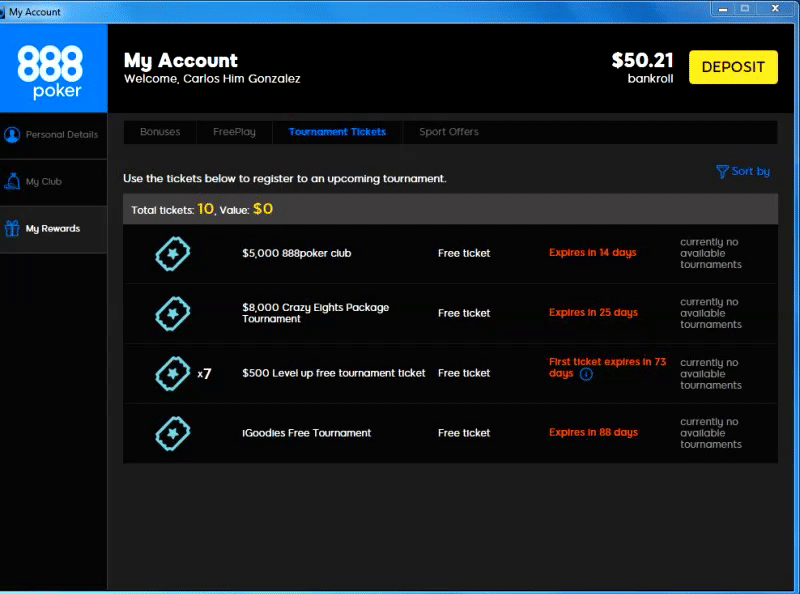This screenshot has width=800, height=594.
Task: Click no available tournaments in Crazy Eights row
Action: pos(710,313)
